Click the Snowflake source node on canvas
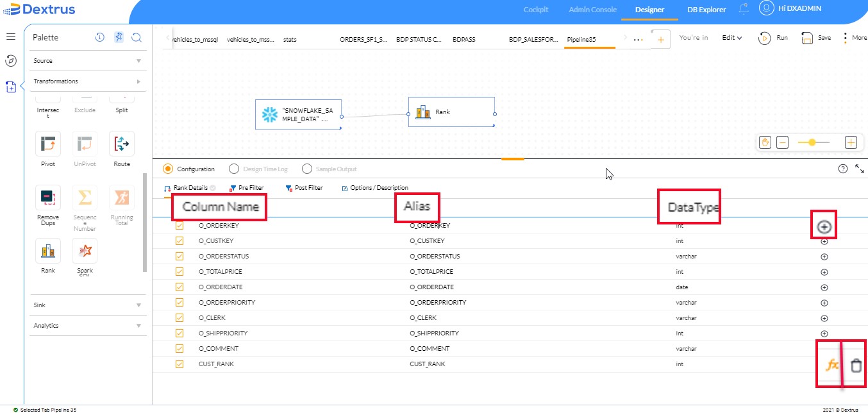This screenshot has width=868, height=413. (x=298, y=114)
